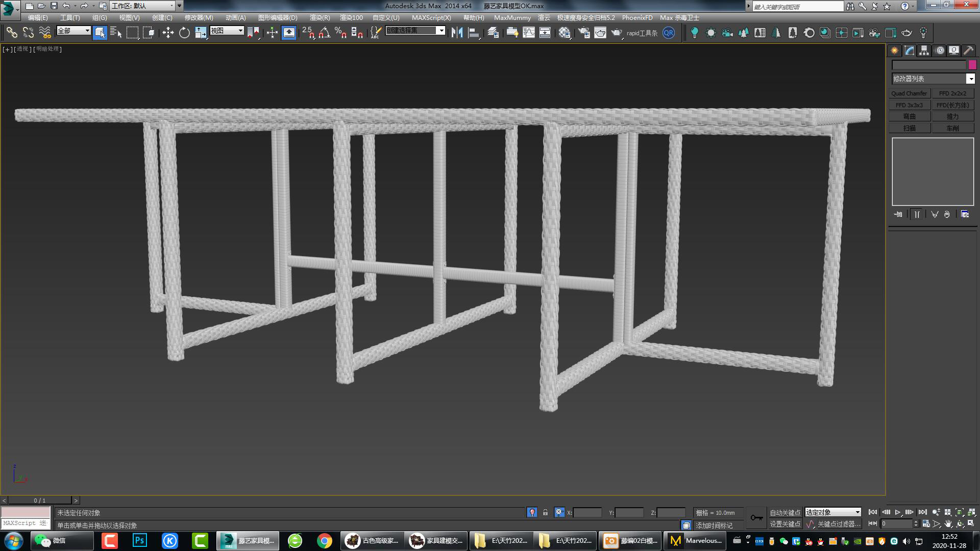Open the 创建选择集 named selection dropdown
This screenshot has width=980, height=551.
pos(441,30)
